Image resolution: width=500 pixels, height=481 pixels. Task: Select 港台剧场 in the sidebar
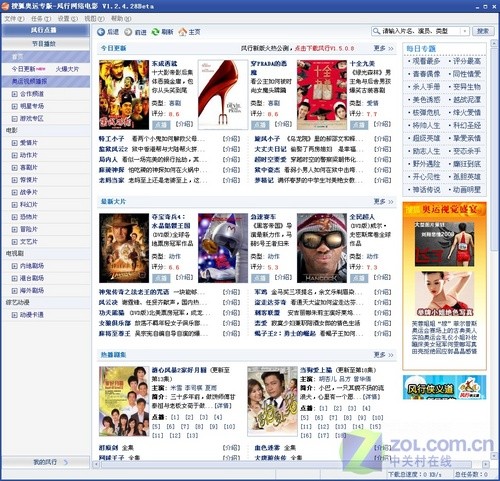click(x=32, y=278)
